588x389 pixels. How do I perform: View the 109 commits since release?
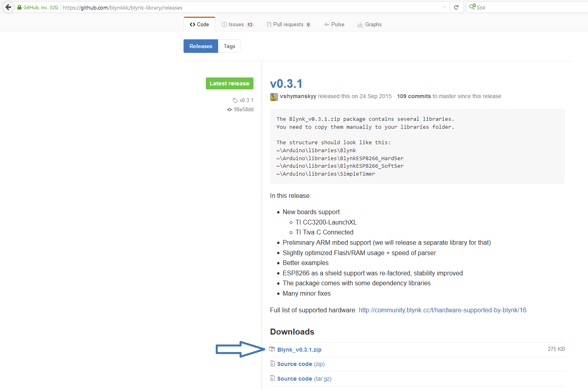414,96
